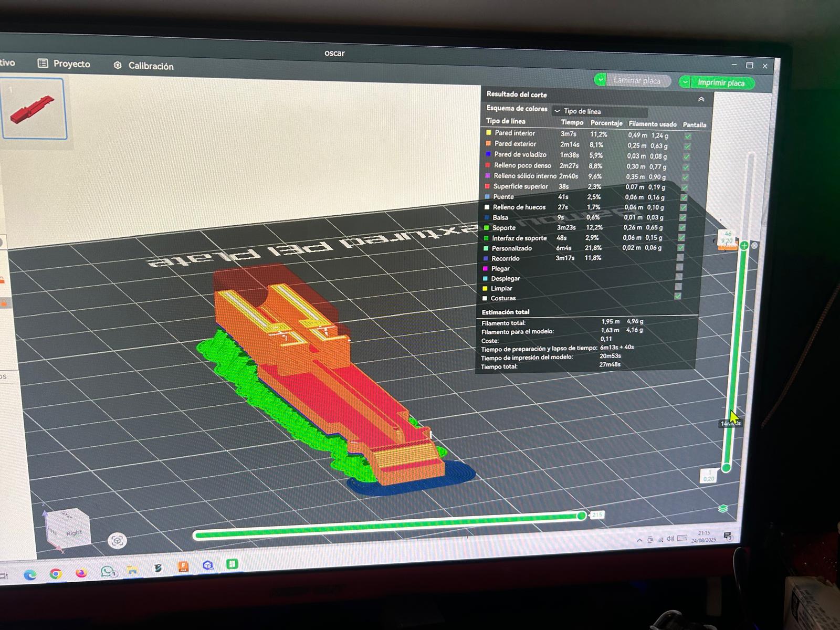Toggle Relleno poco denso display checkbox

686,167
